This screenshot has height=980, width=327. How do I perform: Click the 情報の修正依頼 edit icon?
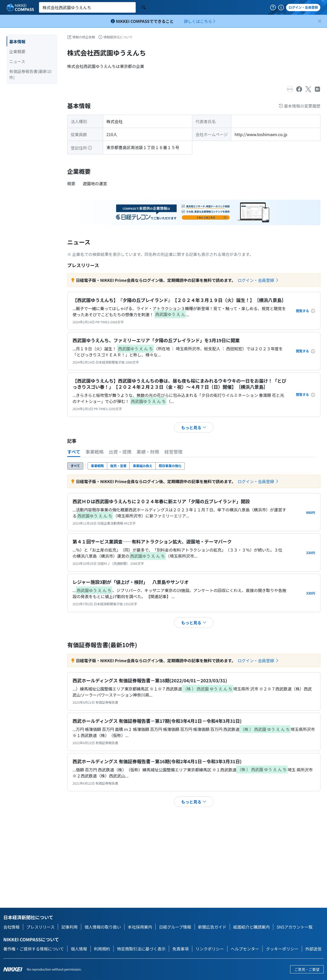pos(69,37)
